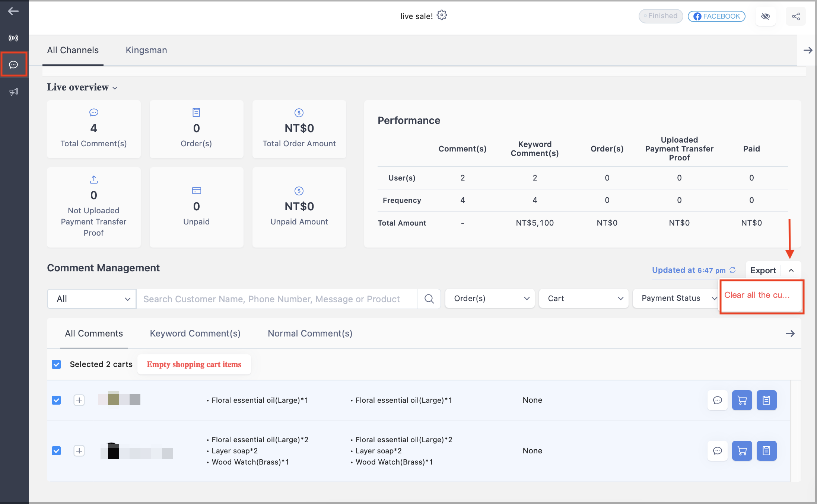Click the cart icon for first customer
This screenshot has height=504, width=817.
click(742, 400)
